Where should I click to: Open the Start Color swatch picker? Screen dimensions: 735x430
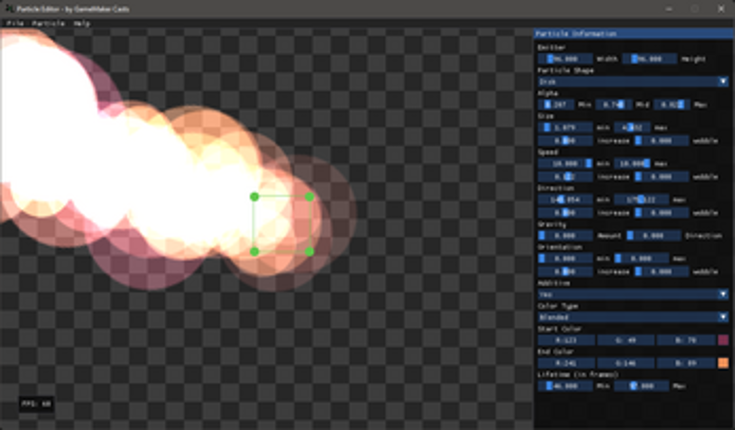[723, 340]
